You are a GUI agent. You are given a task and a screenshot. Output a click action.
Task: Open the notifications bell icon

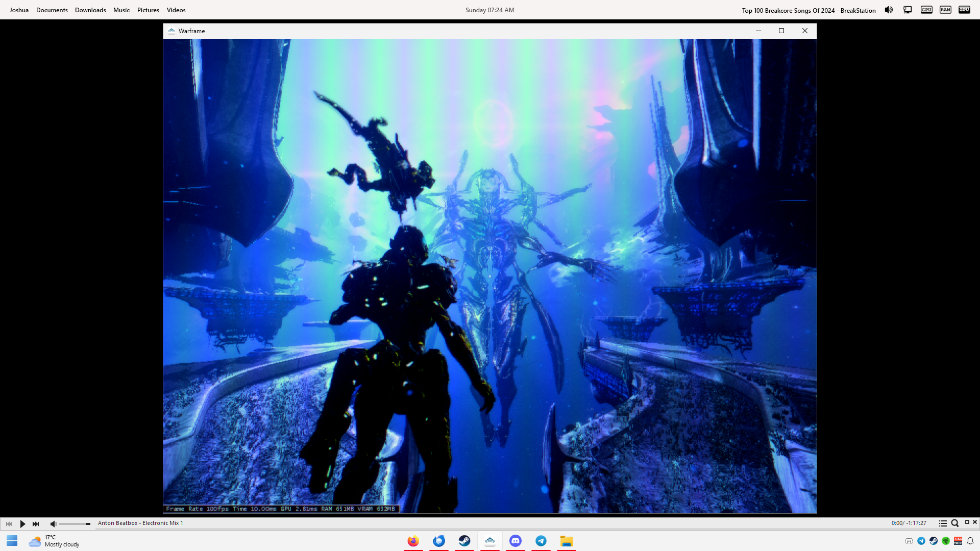click(x=970, y=541)
